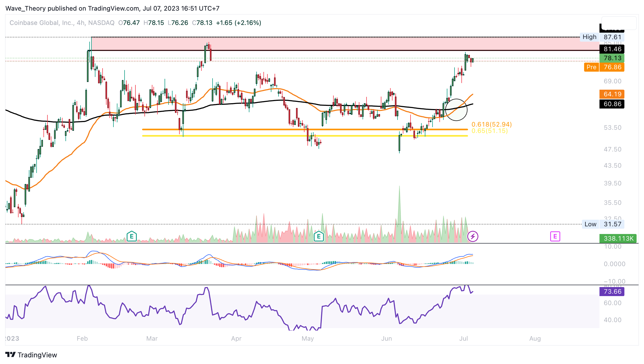The width and height of the screenshot is (644, 364).
Task: Click the 0.618(52.94) Fibonacci level label
Action: click(491, 124)
